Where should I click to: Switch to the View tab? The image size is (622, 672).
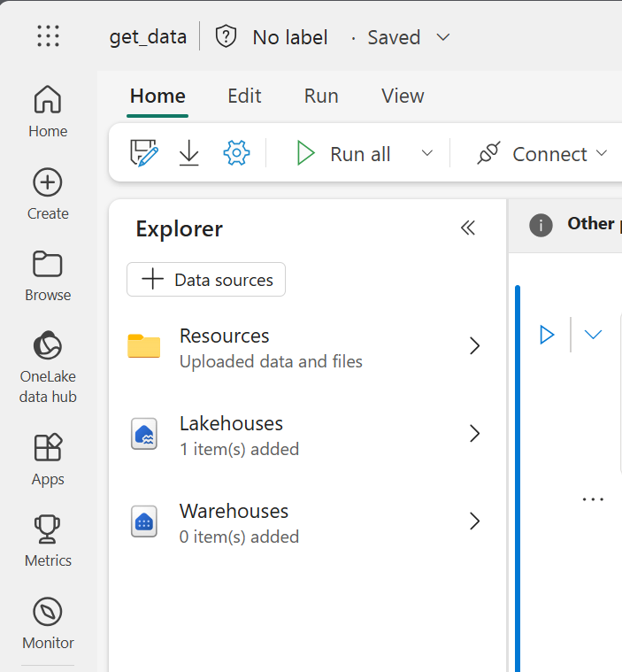coord(403,96)
